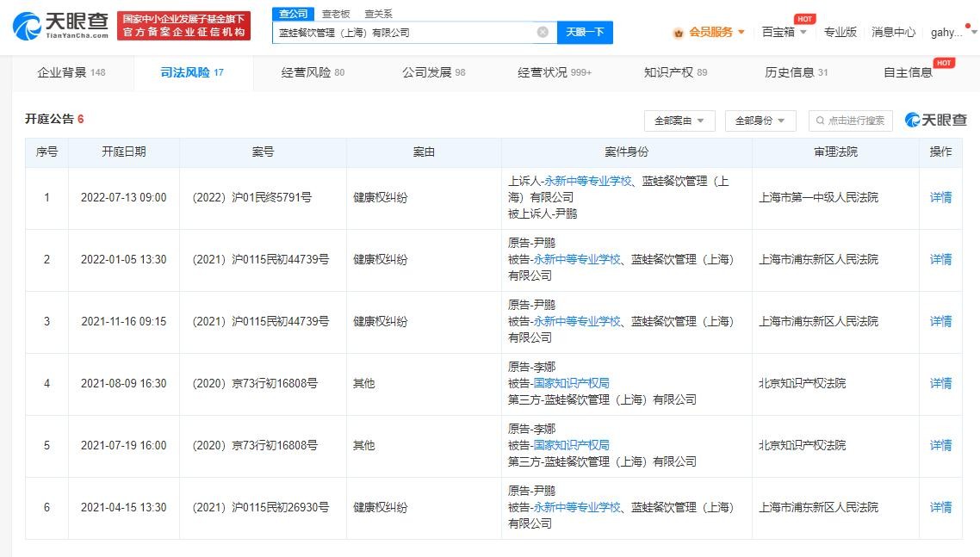Click the 国家中小企业发展子基金 red banner
Screen dimensions: 980x557
(x=183, y=26)
